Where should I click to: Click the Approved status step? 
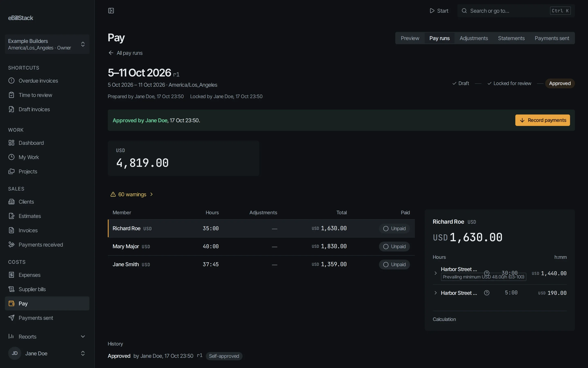tap(560, 83)
